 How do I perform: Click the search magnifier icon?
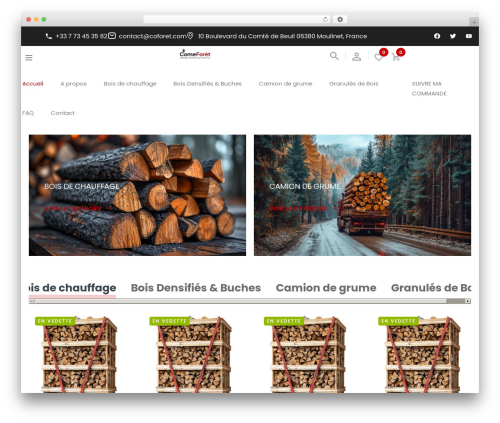(x=334, y=56)
